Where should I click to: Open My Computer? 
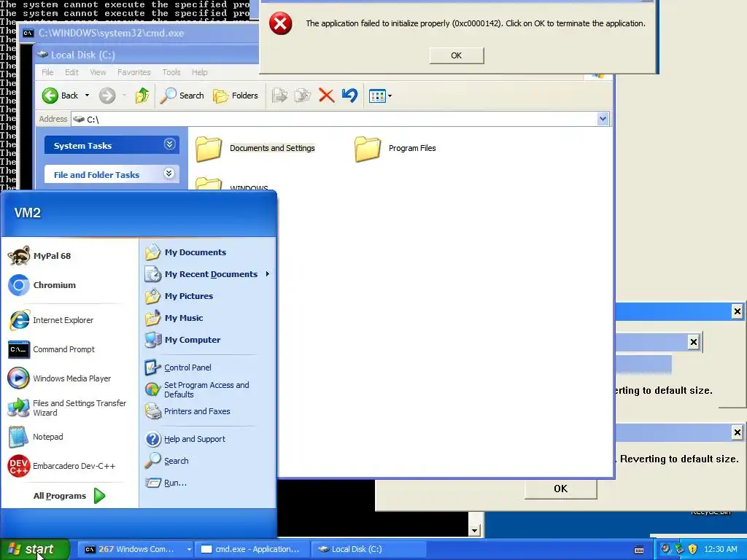[x=183, y=340]
